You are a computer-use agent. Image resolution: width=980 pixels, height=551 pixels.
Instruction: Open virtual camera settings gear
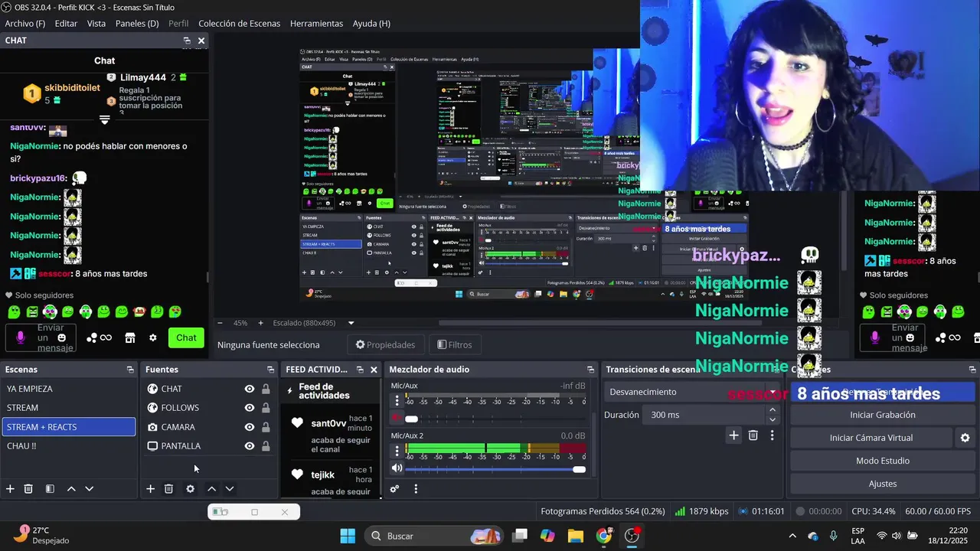click(965, 438)
